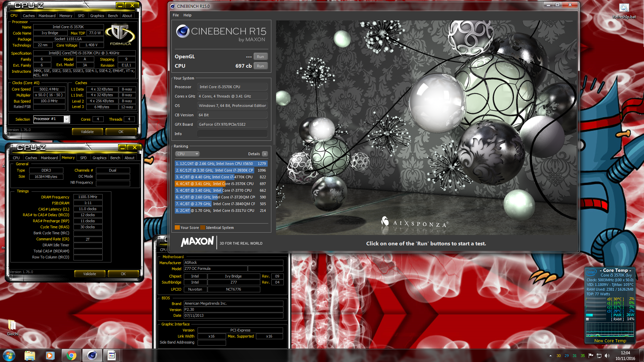This screenshot has width=644, height=362.
Task: Show hidden system tray icons
Action: pyautogui.click(x=550, y=356)
